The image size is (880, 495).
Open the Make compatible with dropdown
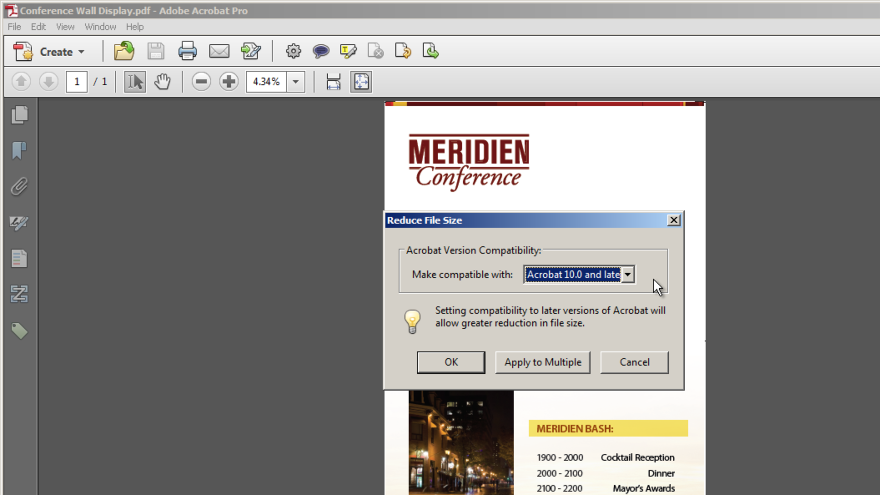click(x=579, y=274)
